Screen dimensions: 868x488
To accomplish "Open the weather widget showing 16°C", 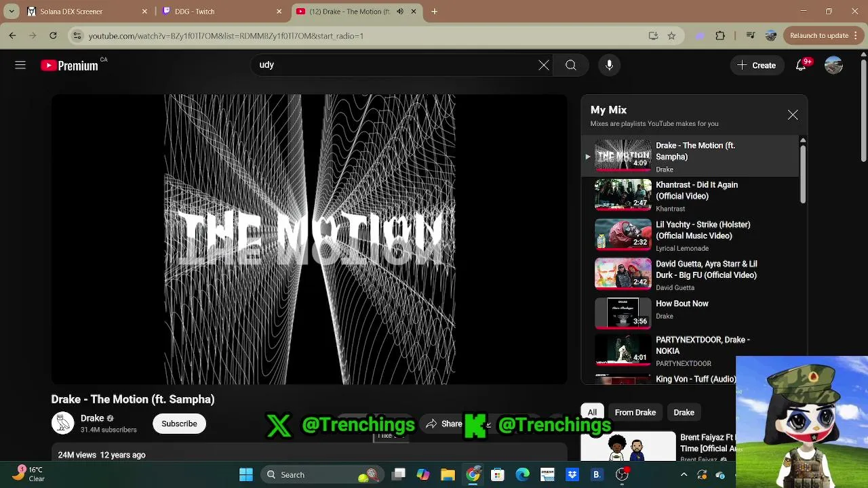I will coord(28,474).
